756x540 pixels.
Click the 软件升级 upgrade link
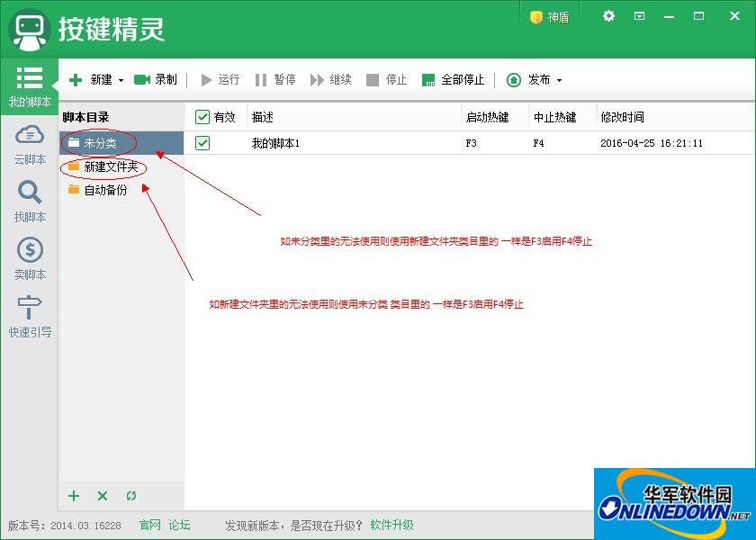point(393,525)
